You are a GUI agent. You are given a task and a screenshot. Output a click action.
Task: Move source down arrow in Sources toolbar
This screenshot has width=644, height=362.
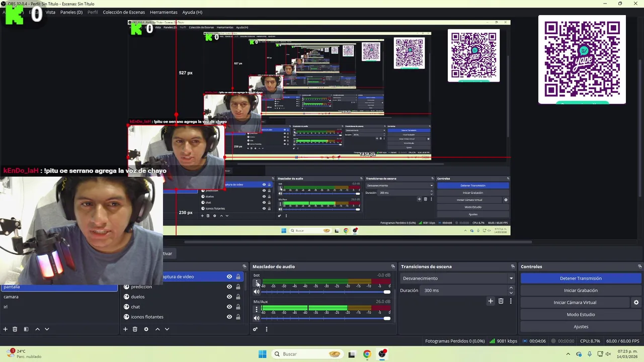click(x=167, y=329)
